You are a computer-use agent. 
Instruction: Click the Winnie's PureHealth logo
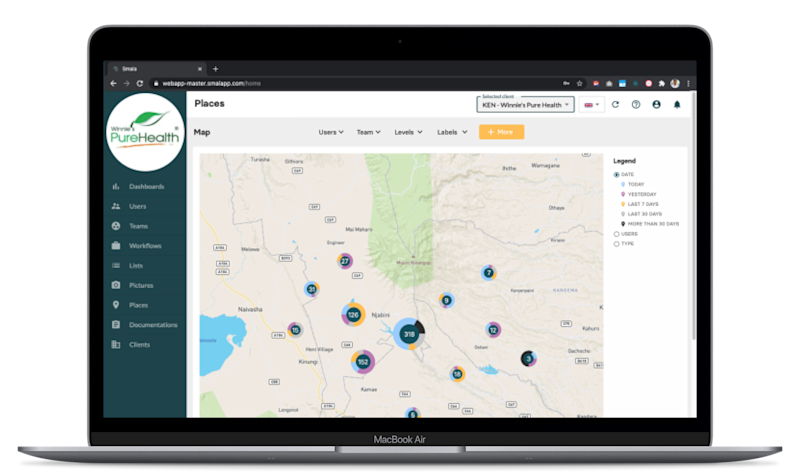point(145,132)
